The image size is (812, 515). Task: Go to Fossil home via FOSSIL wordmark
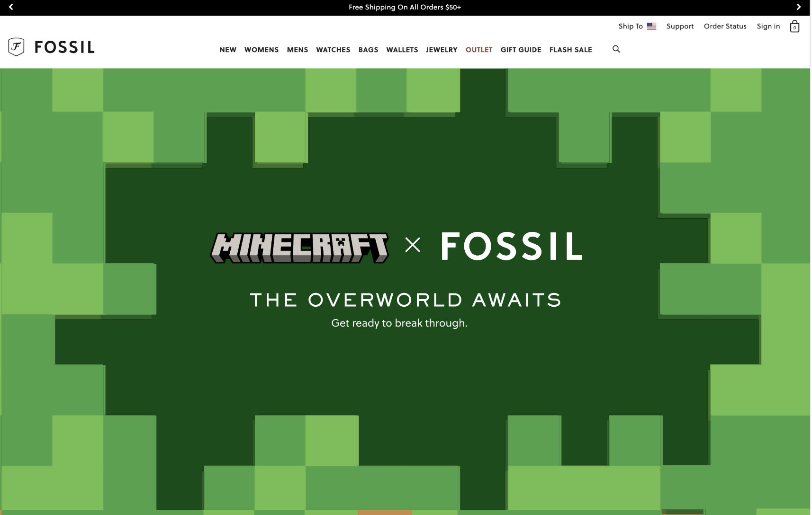[x=64, y=47]
